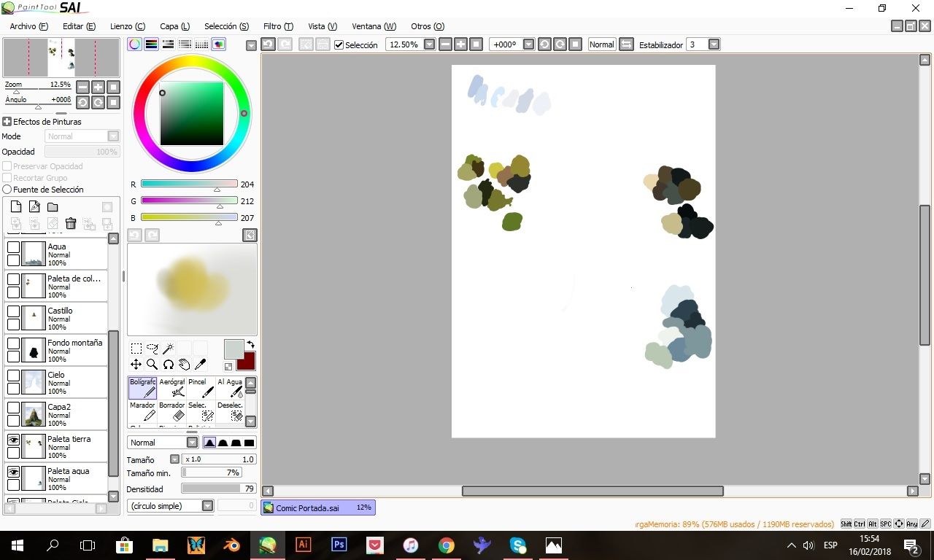Select the Al Agua watercolor tool
The image size is (934, 560).
click(230, 388)
